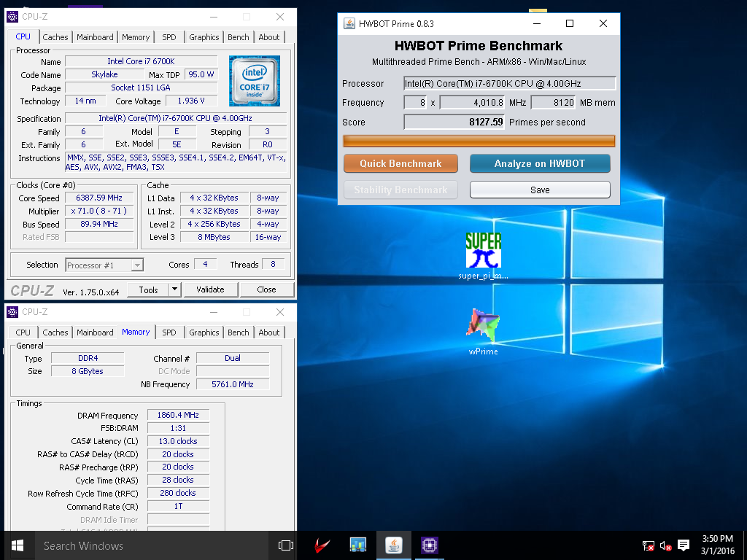Open the wPrime desktop icon
Screen dimensions: 747x560
click(x=483, y=332)
